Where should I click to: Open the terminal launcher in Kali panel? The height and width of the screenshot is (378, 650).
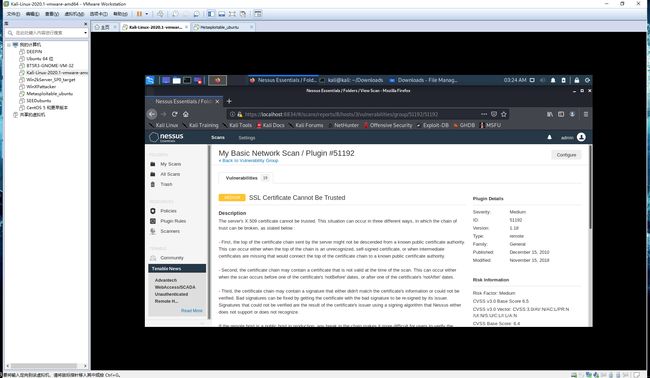[187, 80]
